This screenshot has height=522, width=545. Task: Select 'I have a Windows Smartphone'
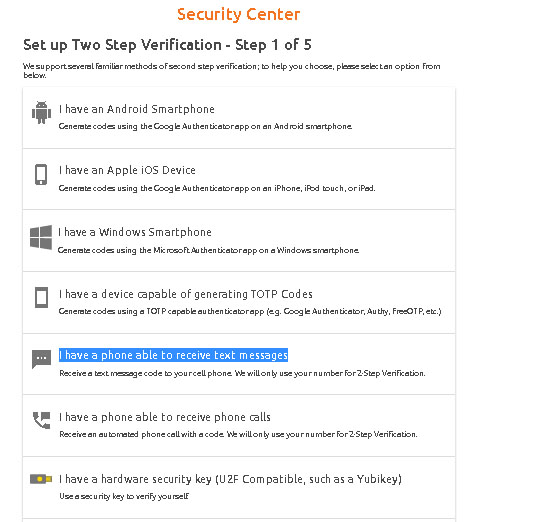[x=239, y=241]
